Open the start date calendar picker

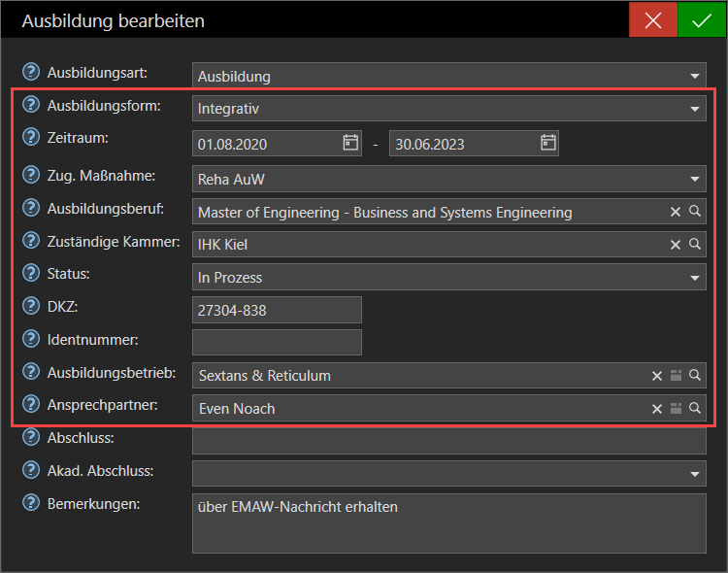coord(350,143)
